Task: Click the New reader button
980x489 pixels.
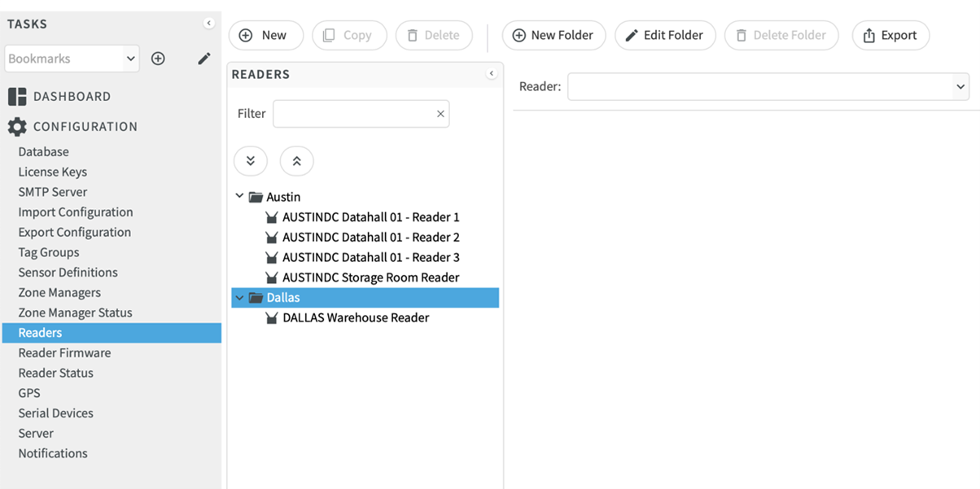Action: (265, 36)
